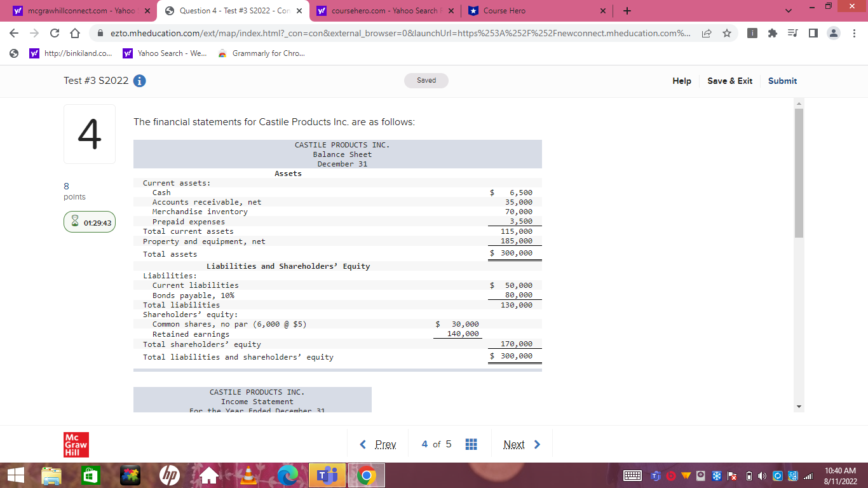Switch to the Course Hero tab
The width and height of the screenshot is (868, 488).
537,11
